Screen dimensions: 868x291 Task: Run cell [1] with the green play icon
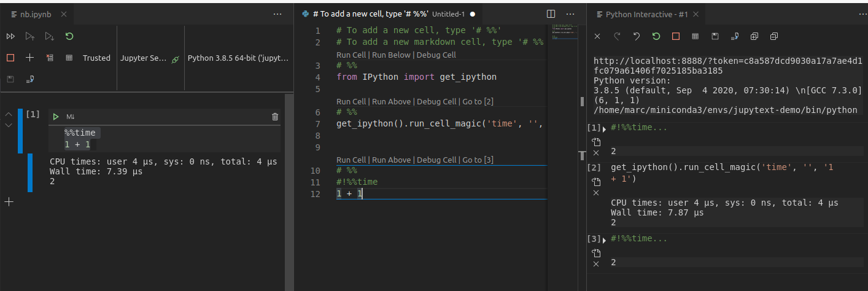56,117
